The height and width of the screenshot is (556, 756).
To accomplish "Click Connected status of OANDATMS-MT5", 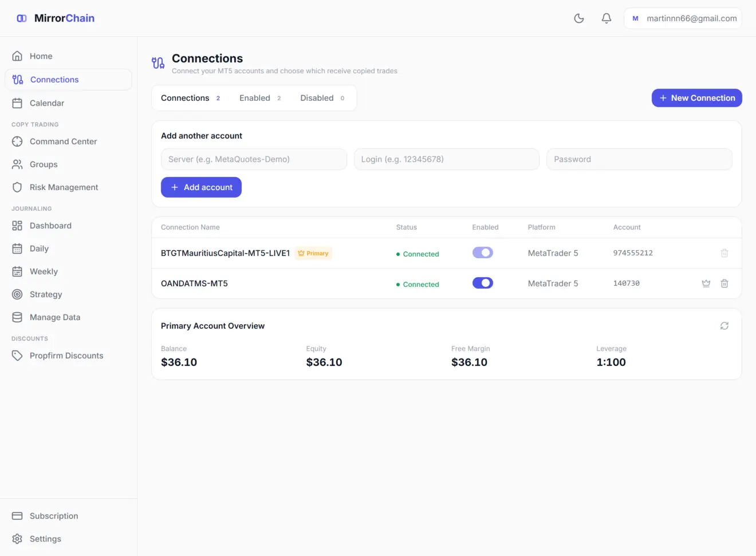I will (418, 284).
